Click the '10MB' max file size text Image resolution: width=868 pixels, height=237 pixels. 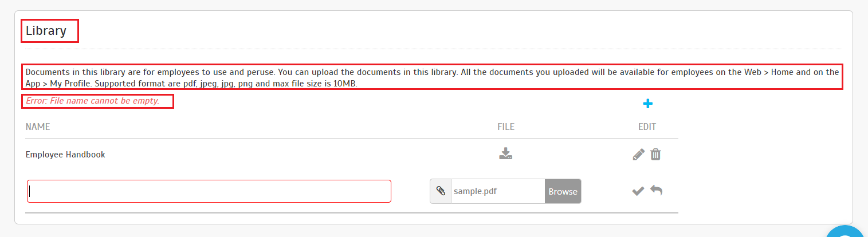point(345,84)
